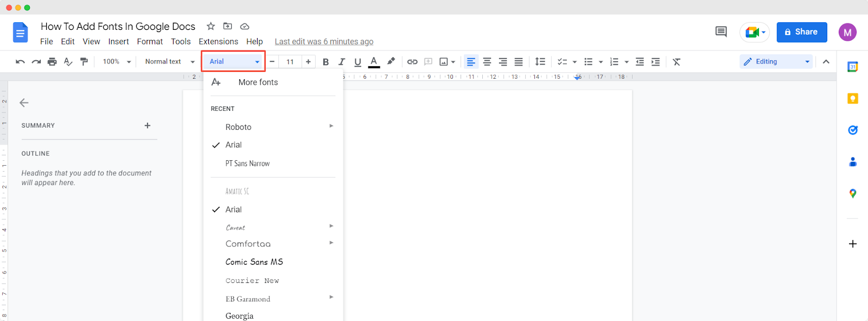Screen dimensions: 868x321
Task: Click the font size field showing 11
Action: 290,62
